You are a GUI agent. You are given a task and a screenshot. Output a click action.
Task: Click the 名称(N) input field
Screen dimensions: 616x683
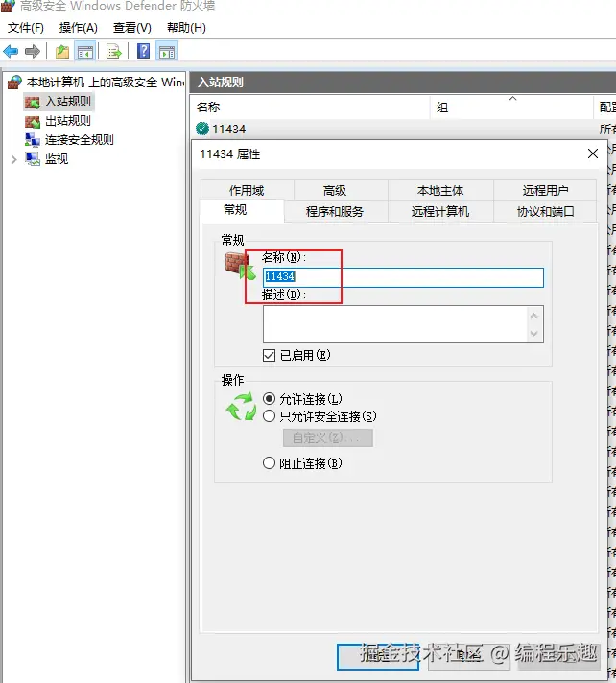pyautogui.click(x=403, y=277)
